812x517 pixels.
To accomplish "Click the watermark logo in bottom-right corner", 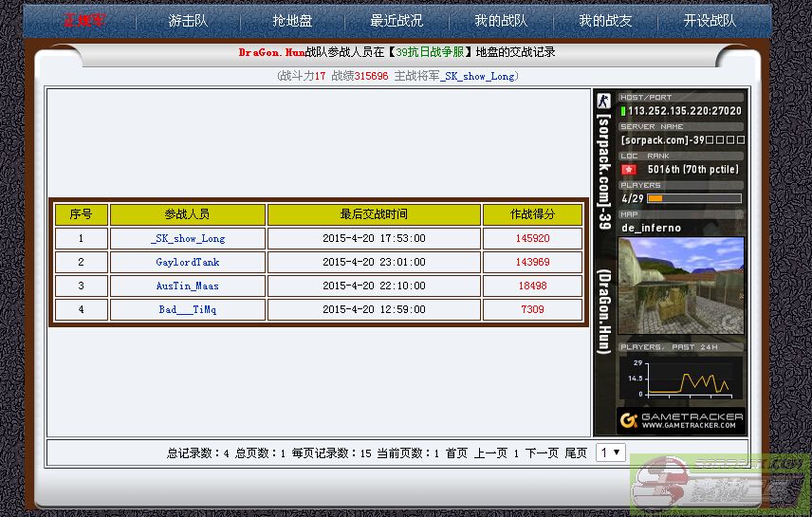I will tap(719, 482).
